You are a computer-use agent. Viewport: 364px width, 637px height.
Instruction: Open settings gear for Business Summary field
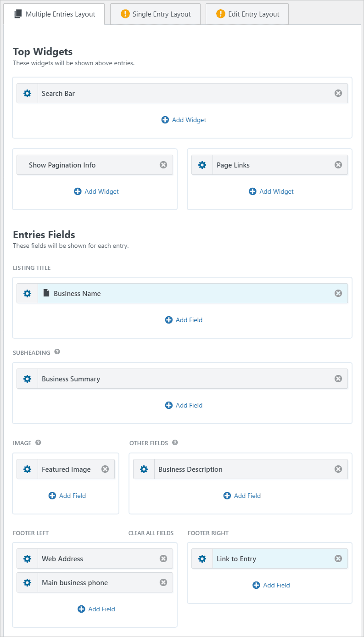click(x=27, y=379)
